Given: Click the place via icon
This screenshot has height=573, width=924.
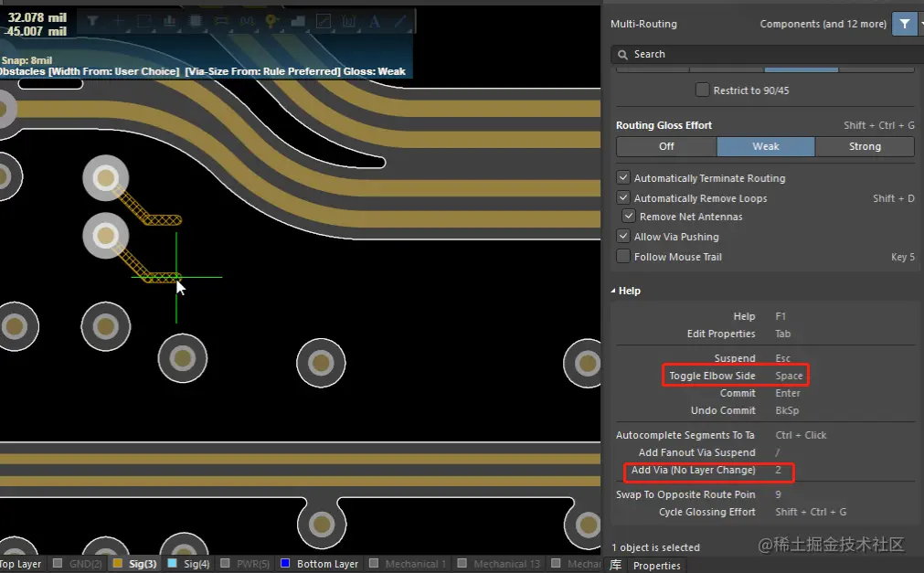Looking at the screenshot, I should point(271,21).
